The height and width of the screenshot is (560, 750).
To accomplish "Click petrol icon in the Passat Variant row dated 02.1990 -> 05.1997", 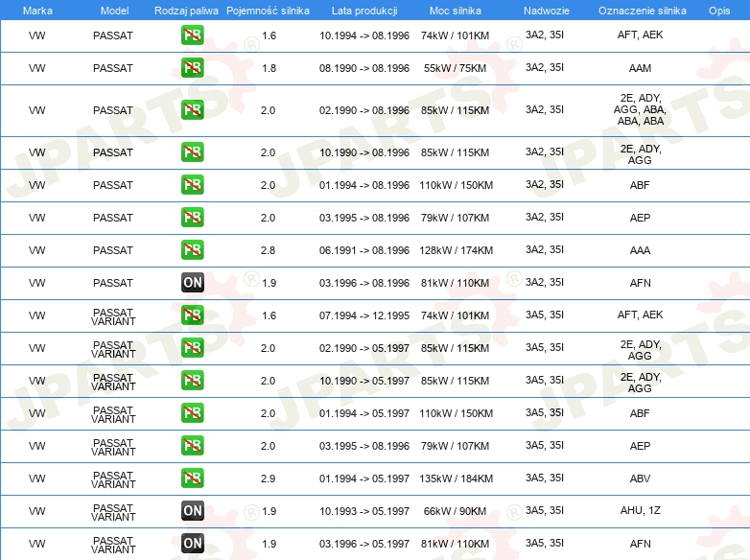I will 192,348.
